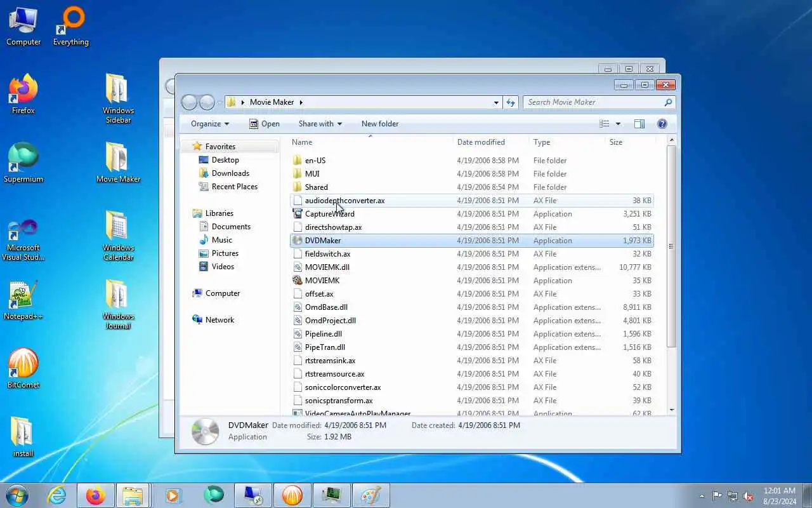Open Microsoft Visual Studio shortcut

(x=23, y=240)
